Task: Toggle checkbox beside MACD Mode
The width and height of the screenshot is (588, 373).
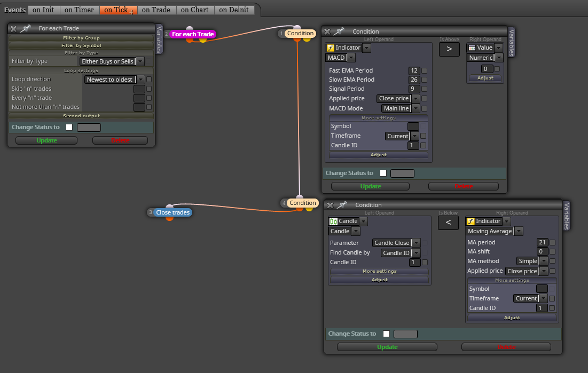Action: [425, 109]
